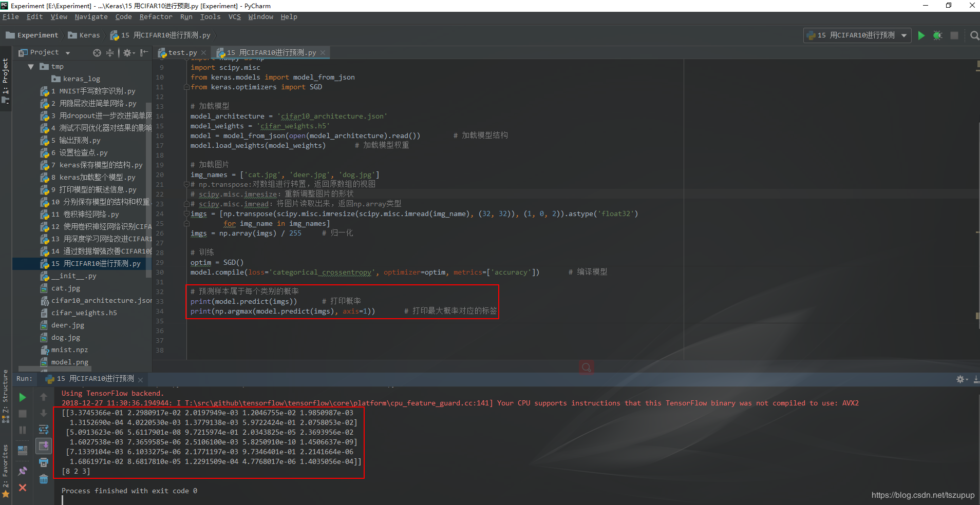Click the [8 2 3] output line
Screen dimensions: 980x505
click(x=76, y=471)
